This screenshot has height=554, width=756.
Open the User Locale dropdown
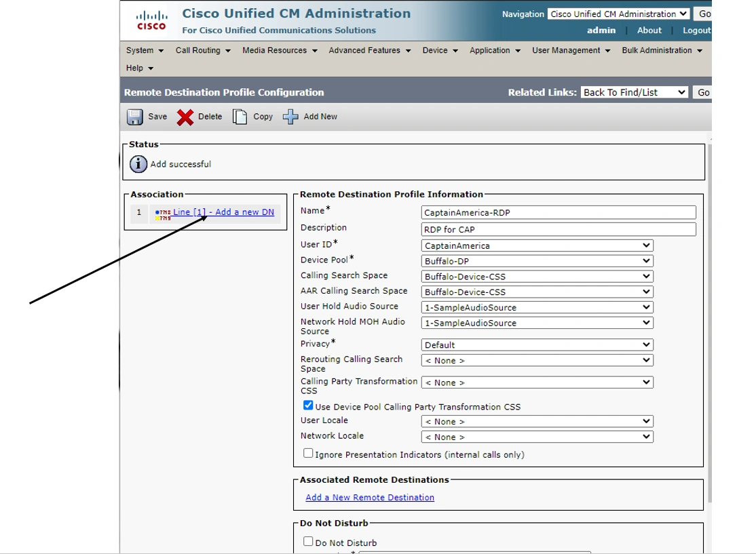click(x=537, y=422)
